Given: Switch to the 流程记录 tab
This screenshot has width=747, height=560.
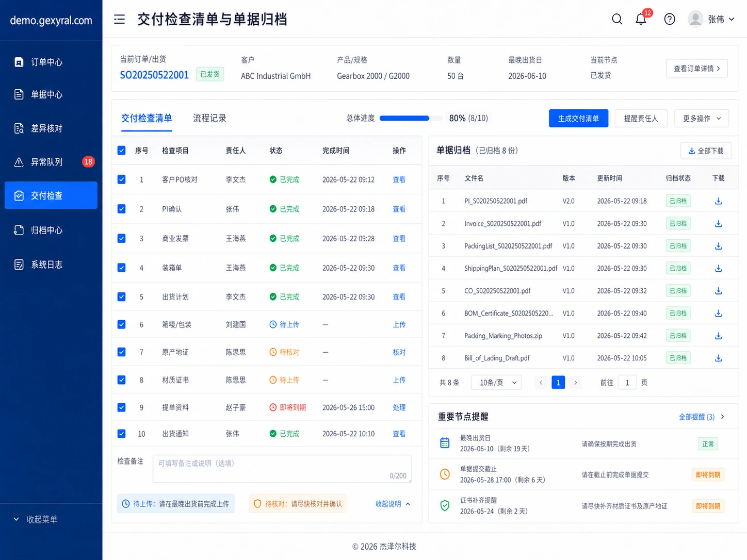Looking at the screenshot, I should 209,119.
